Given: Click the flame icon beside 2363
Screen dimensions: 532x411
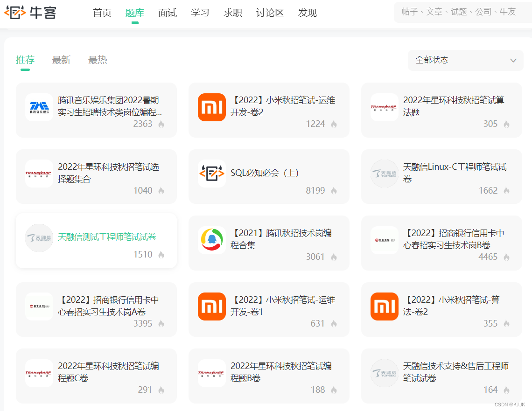Looking at the screenshot, I should tap(161, 125).
